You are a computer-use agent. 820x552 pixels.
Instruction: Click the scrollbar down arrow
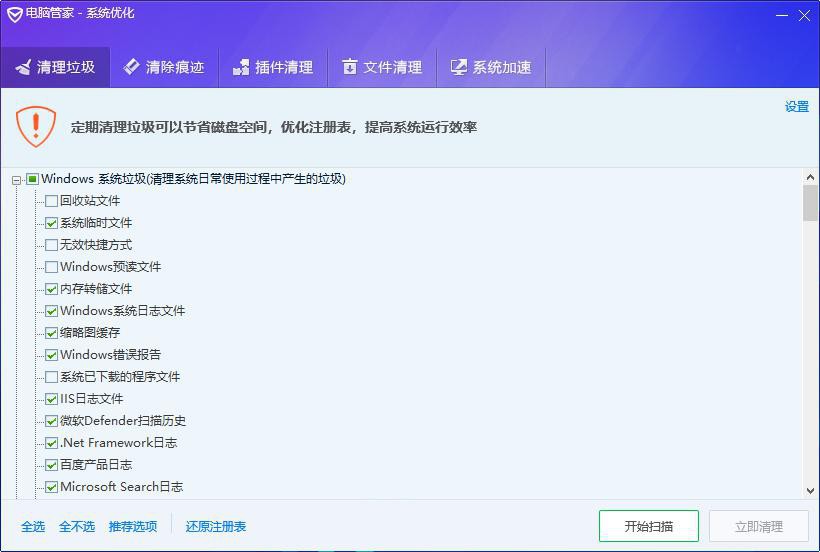(811, 491)
